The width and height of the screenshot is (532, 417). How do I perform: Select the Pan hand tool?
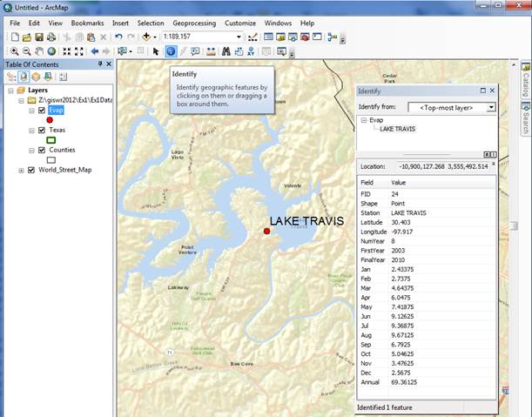click(x=39, y=51)
